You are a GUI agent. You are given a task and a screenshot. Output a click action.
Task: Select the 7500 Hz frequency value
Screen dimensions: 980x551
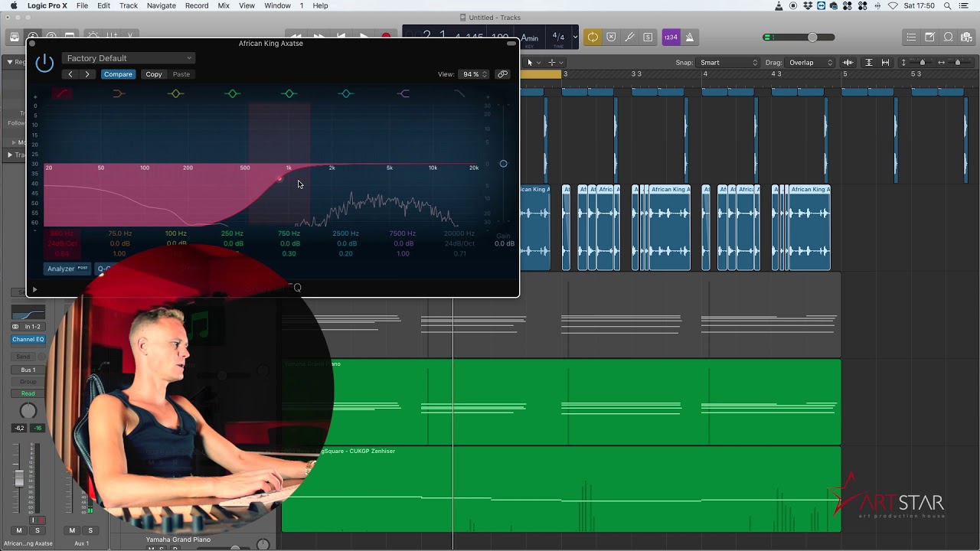[402, 233]
